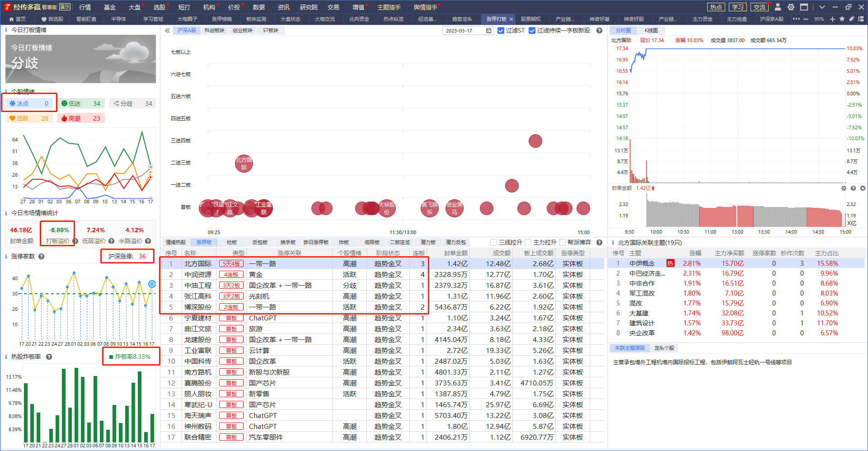The image size is (868, 451).
Task: Open the more tabs ellipsis menu
Action: pyautogui.click(x=796, y=19)
